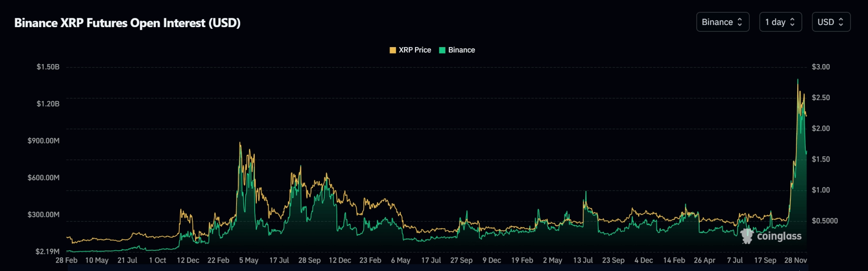Click the Binance dropdown chevron arrows

pyautogui.click(x=740, y=22)
